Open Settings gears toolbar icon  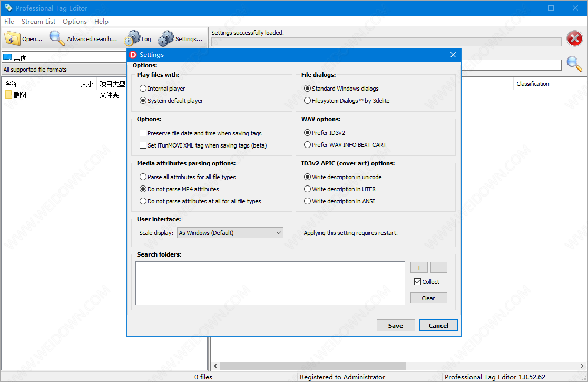[x=166, y=38]
